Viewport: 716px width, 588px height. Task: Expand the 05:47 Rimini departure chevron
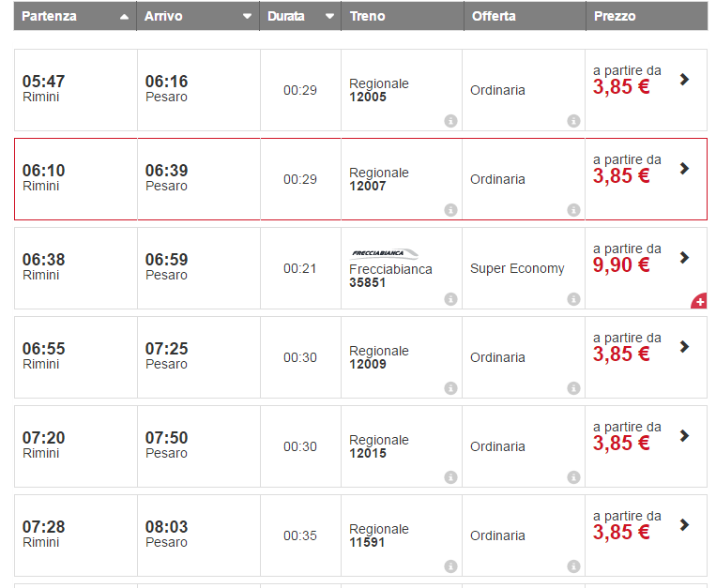pos(684,80)
